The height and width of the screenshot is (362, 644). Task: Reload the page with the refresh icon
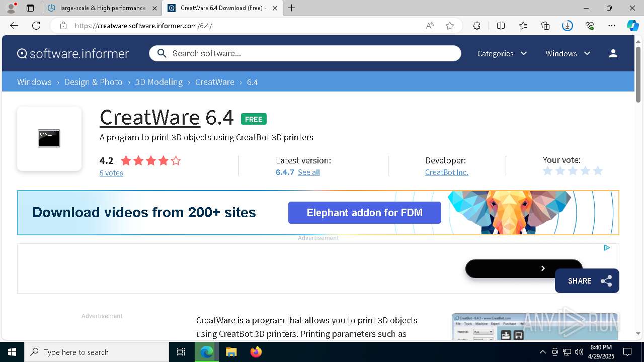point(36,26)
